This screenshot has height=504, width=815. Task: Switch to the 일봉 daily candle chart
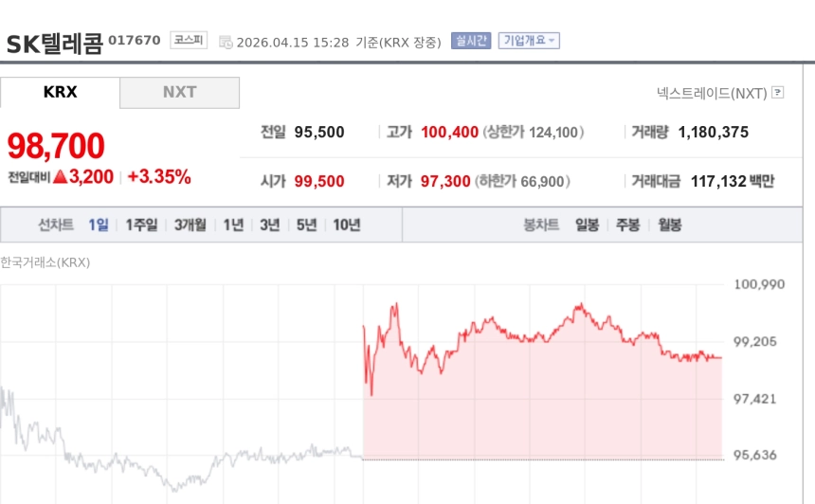point(587,225)
